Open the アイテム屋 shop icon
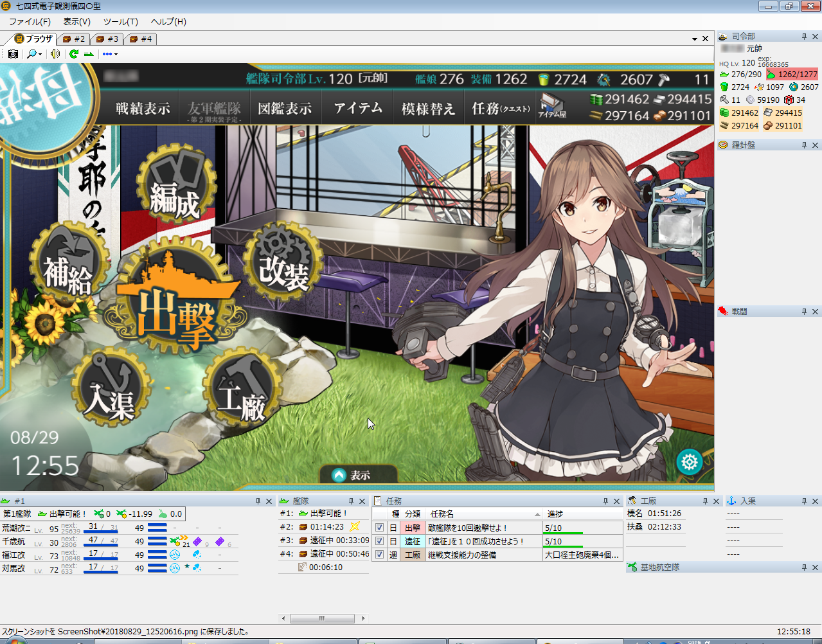The image size is (822, 644). (552, 107)
